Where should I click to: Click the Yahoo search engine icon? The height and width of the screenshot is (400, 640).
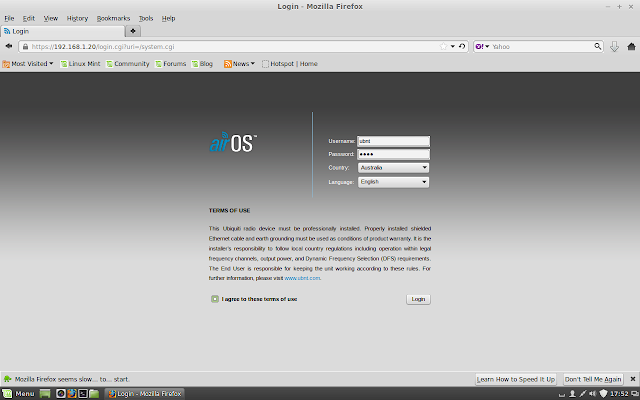[x=479, y=47]
